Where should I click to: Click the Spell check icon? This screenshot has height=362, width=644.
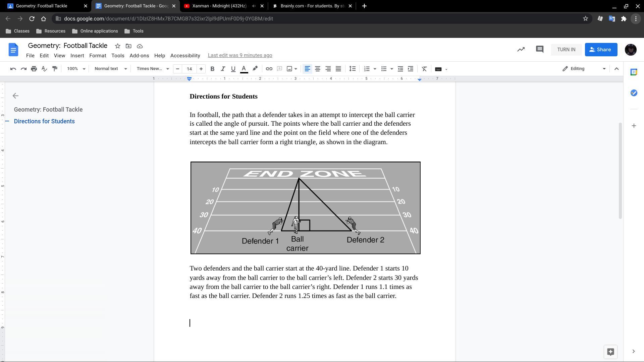(x=44, y=69)
